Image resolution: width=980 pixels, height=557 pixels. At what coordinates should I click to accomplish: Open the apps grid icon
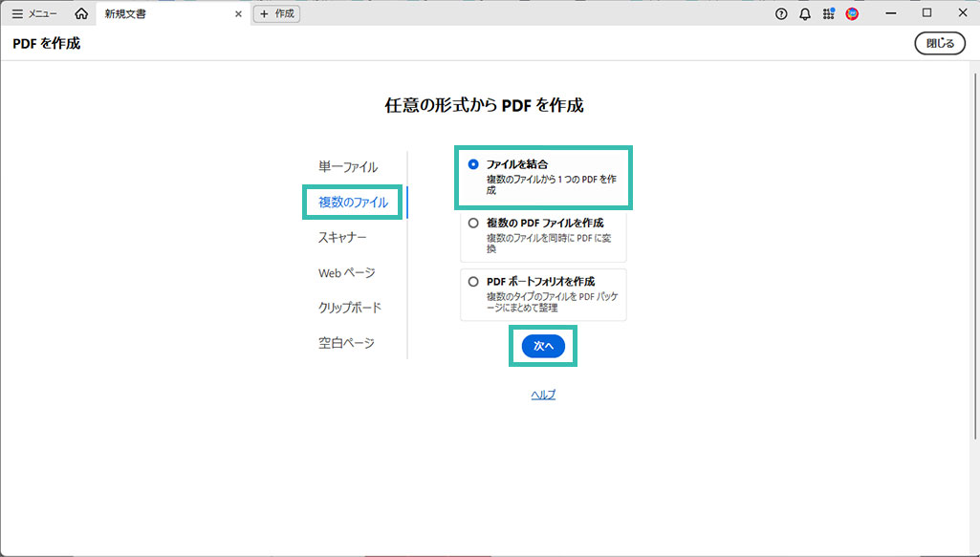828,14
